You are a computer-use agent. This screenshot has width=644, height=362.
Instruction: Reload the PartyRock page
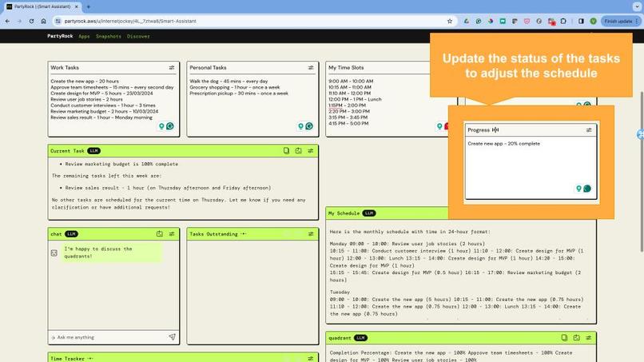[31, 21]
